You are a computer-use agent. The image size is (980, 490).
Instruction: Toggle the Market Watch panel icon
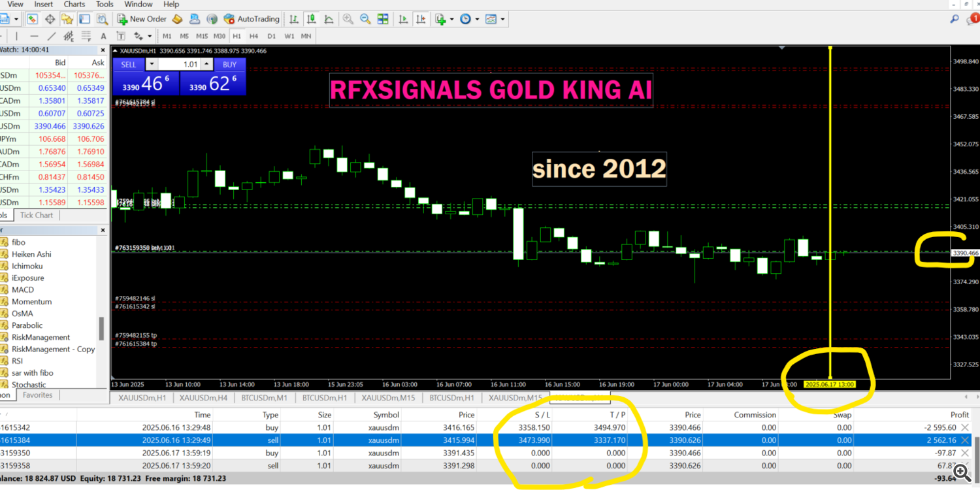32,19
